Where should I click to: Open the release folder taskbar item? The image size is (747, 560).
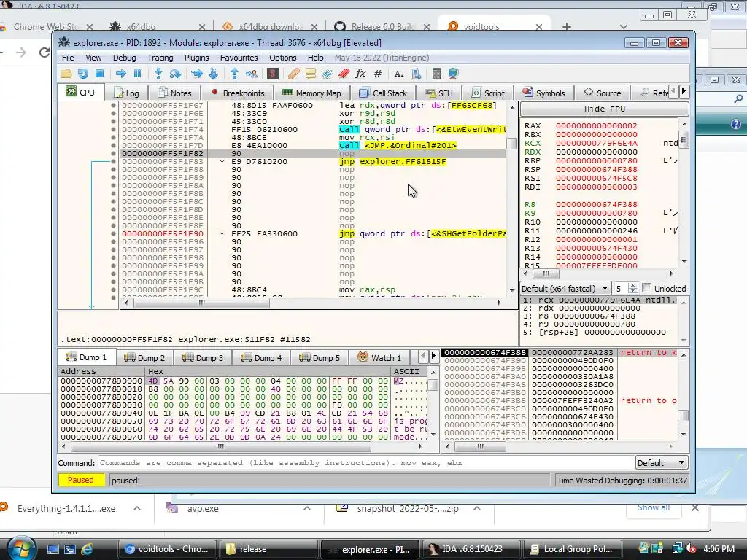(x=270, y=549)
